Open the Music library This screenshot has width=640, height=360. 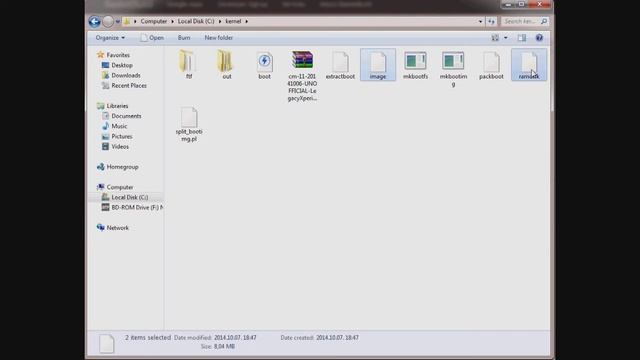click(115, 126)
